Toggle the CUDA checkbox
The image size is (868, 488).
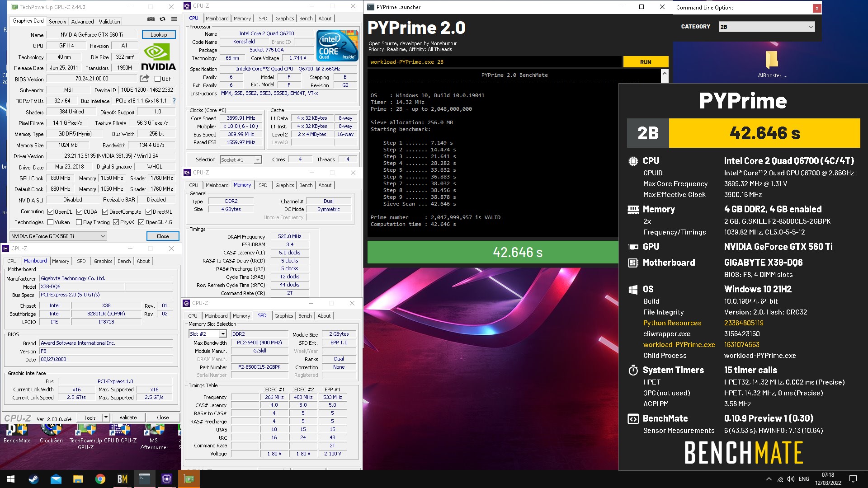tap(79, 211)
